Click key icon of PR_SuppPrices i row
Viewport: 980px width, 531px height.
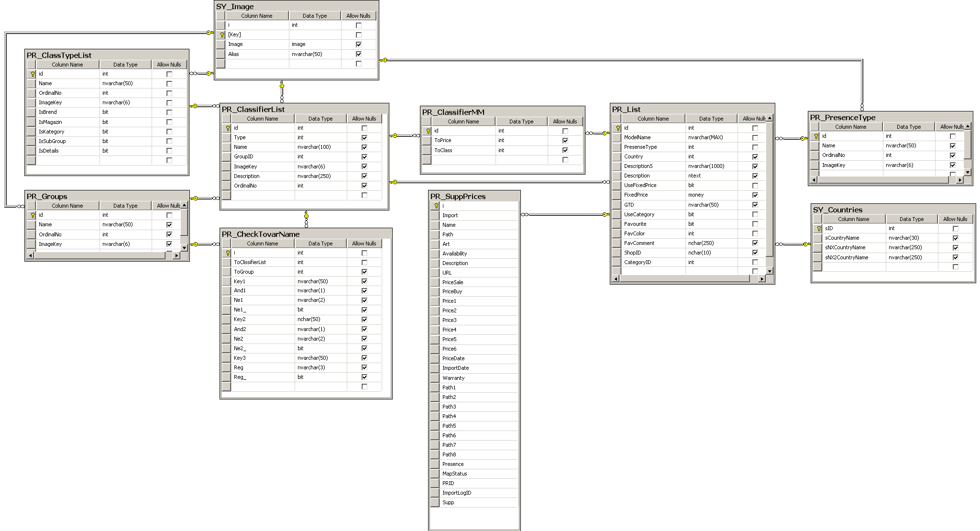coord(436,206)
